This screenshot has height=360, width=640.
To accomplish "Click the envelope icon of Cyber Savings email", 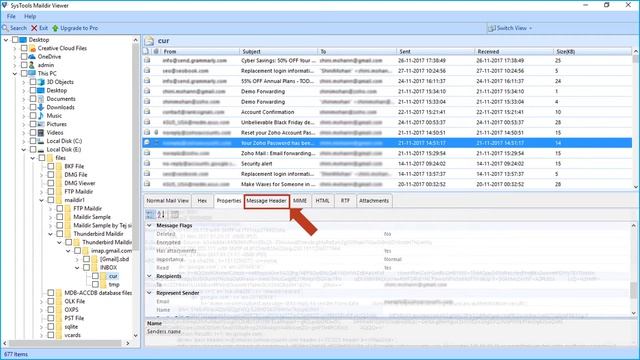I will [147, 60].
